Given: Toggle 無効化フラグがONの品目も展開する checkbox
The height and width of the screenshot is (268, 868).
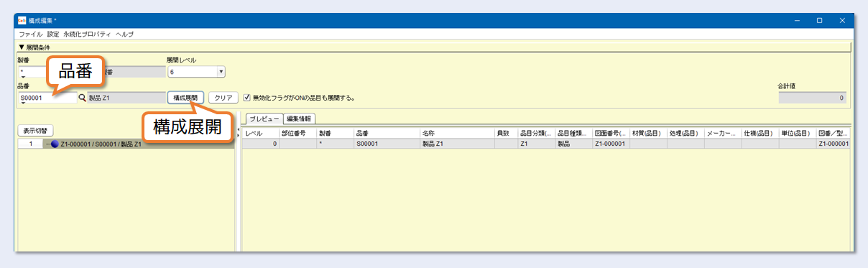Looking at the screenshot, I should (246, 98).
